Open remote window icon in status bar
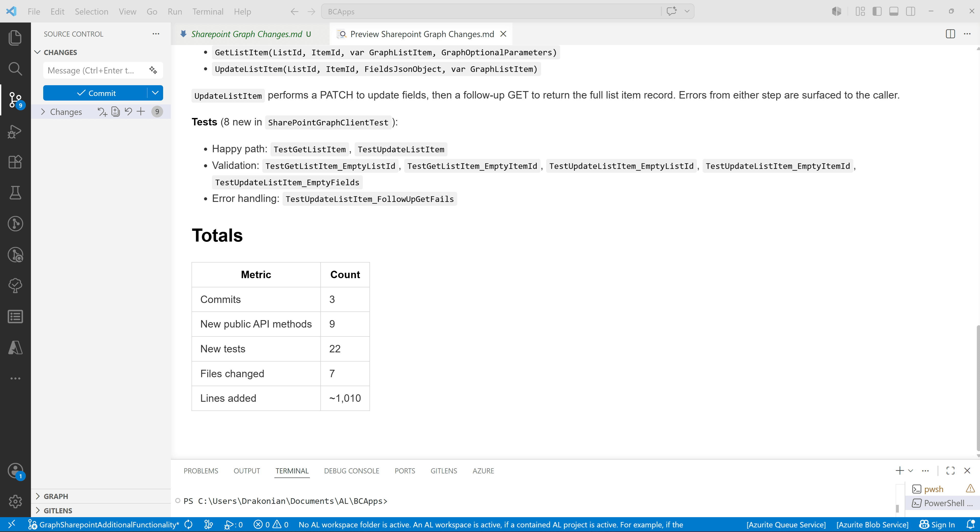Image resolution: width=980 pixels, height=532 pixels. coord(12,524)
